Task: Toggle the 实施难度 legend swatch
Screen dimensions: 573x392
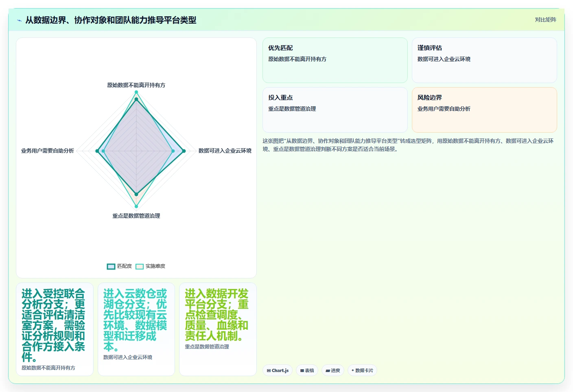Action: point(140,267)
